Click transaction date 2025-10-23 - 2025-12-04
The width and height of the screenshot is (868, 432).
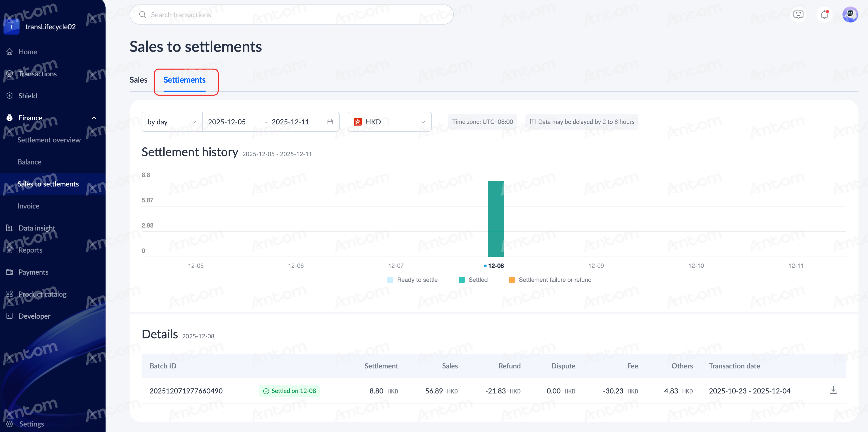pyautogui.click(x=749, y=390)
